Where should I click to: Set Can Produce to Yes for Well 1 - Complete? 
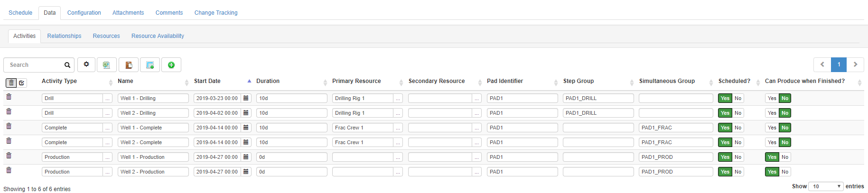pyautogui.click(x=772, y=128)
